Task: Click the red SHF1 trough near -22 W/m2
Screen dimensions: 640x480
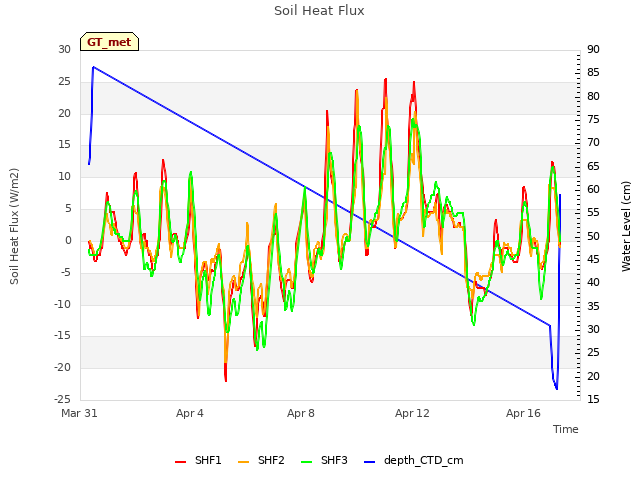Action: pyautogui.click(x=226, y=380)
